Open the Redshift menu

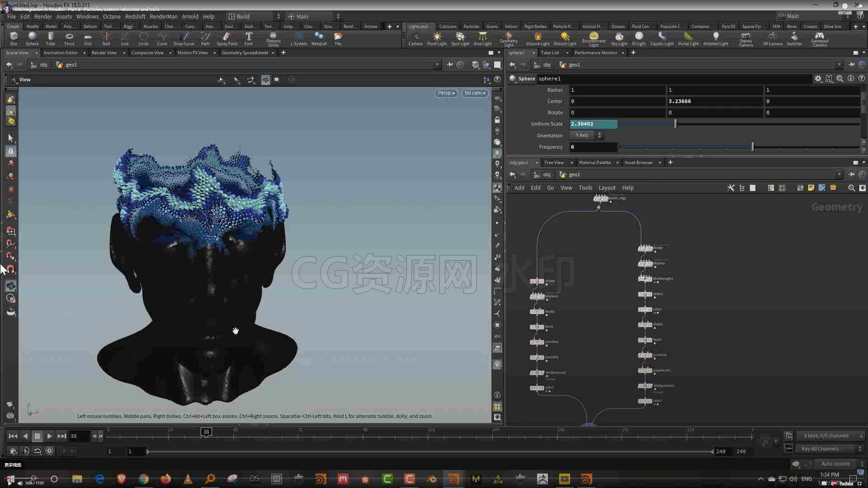pos(135,16)
